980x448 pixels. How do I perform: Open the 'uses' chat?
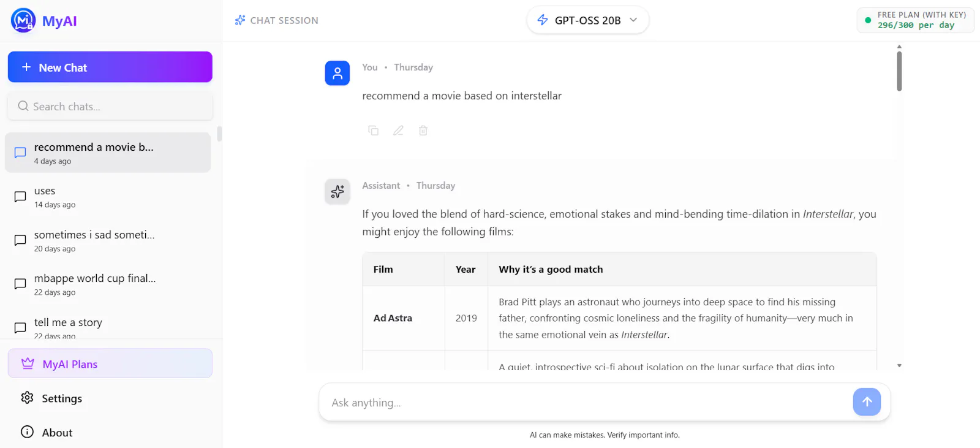108,197
